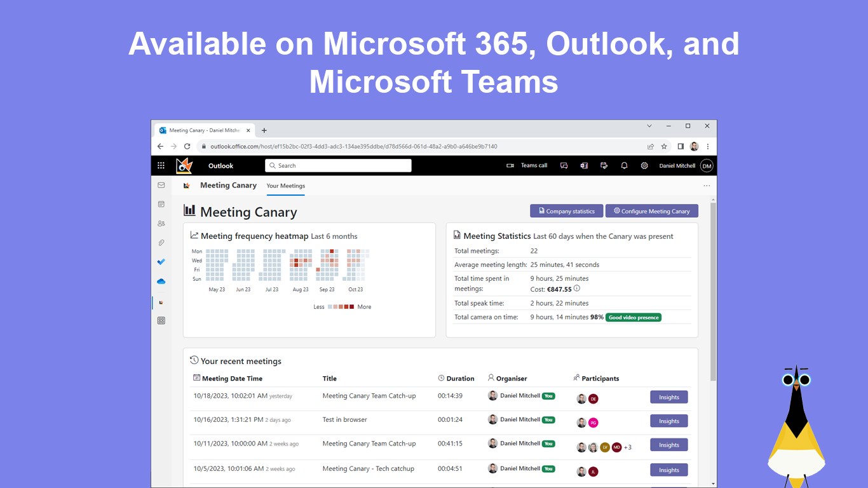868x488 pixels.
Task: Open the chat icon in Outlook header
Action: pos(564,166)
